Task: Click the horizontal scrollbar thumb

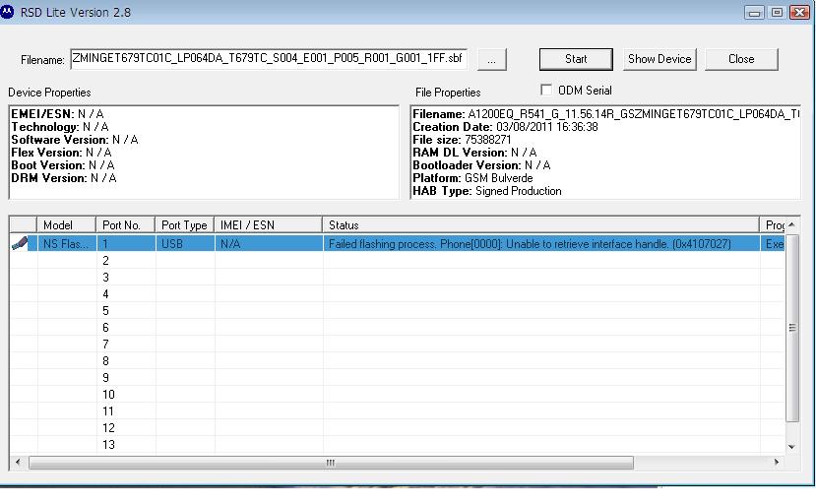Action: coord(331,463)
